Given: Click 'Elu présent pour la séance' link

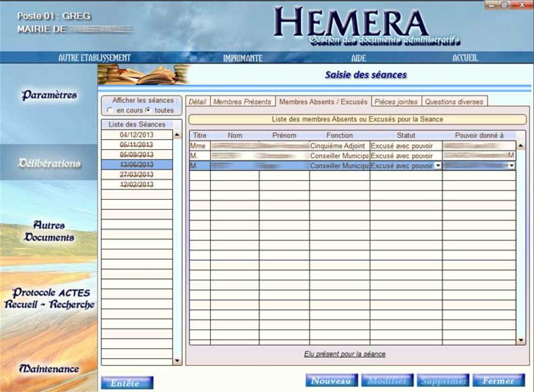Looking at the screenshot, I should pos(344,354).
